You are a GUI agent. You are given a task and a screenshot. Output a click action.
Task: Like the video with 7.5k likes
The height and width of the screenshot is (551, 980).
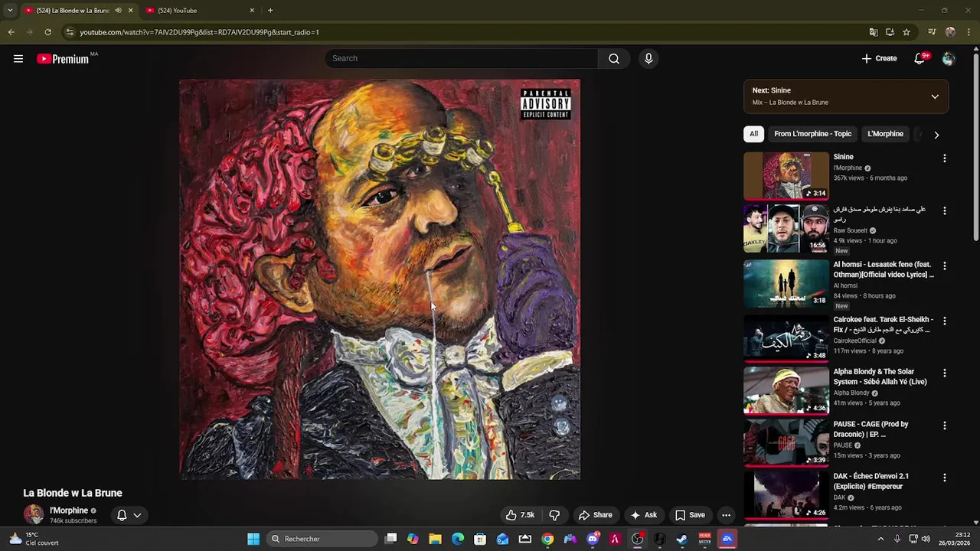coord(520,515)
